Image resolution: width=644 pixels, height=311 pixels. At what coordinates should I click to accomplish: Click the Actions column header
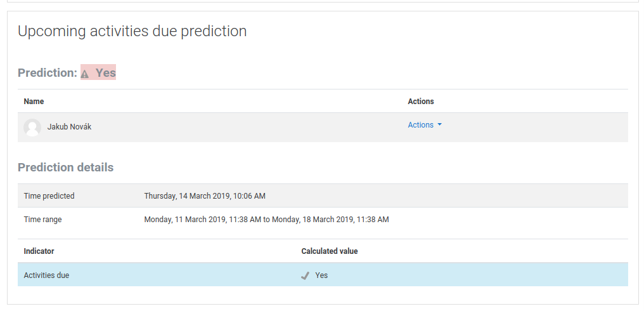pos(421,101)
